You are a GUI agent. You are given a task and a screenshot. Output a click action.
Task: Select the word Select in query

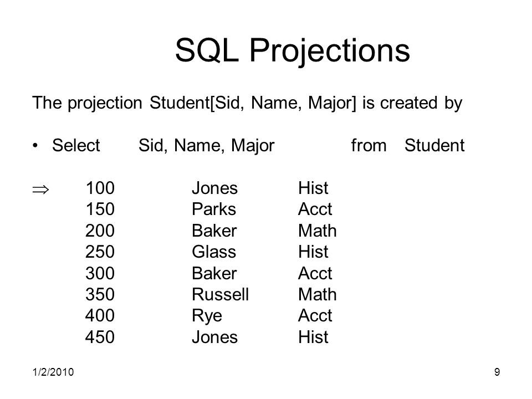click(x=76, y=145)
